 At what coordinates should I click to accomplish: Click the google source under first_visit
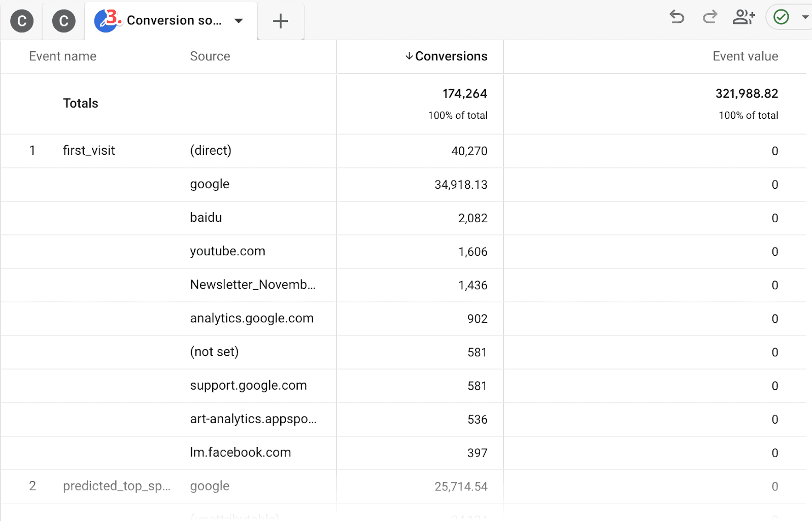(x=210, y=184)
